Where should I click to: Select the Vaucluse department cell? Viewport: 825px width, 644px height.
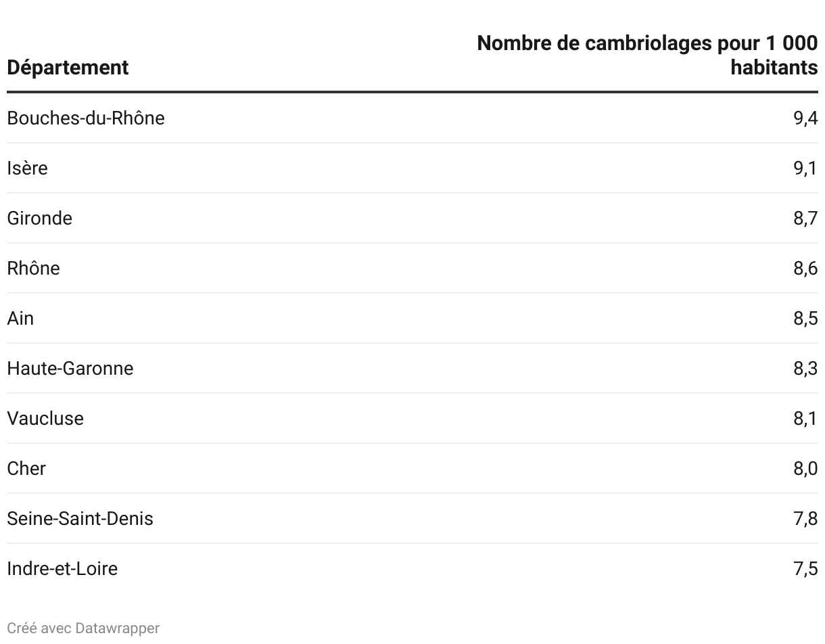tap(45, 418)
